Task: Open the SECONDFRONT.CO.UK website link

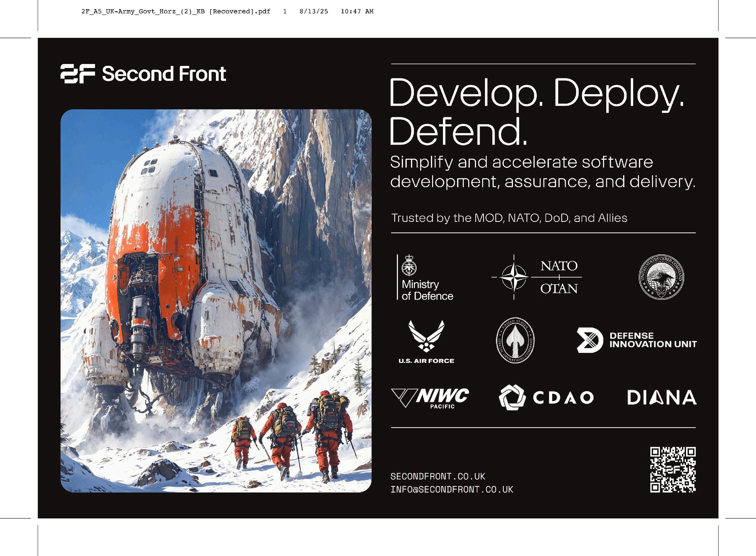Action: (x=438, y=477)
